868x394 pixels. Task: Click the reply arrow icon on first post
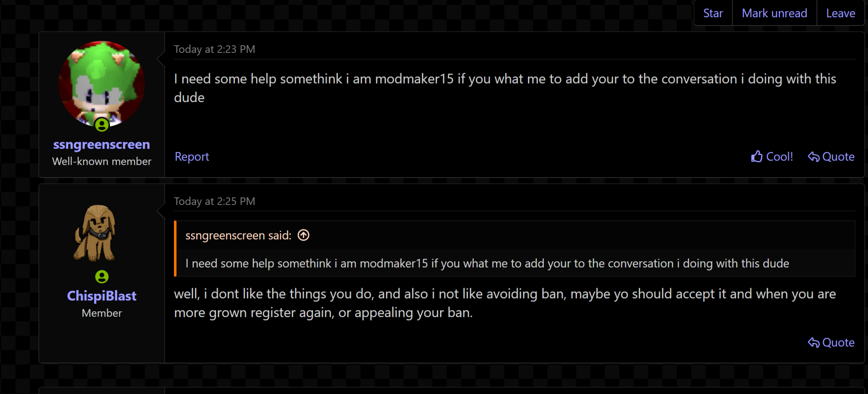pos(814,157)
